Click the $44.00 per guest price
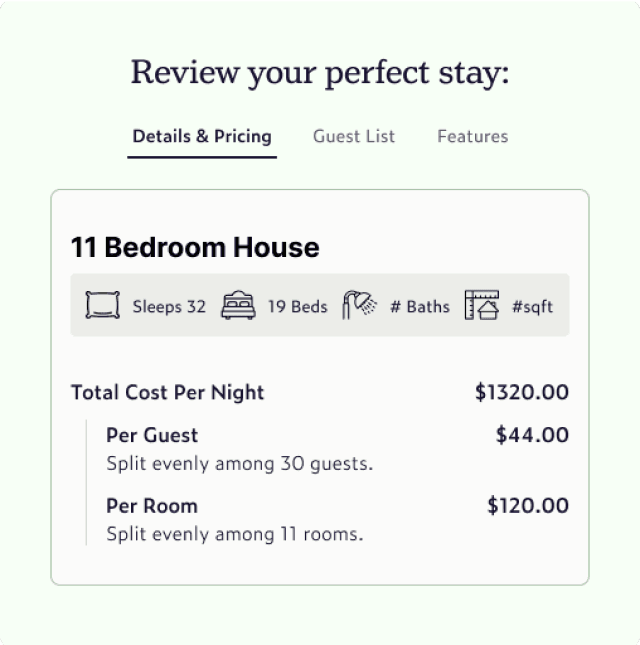This screenshot has width=640, height=645. coord(532,435)
